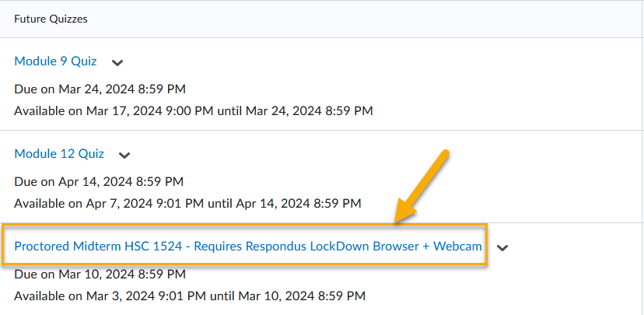The height and width of the screenshot is (315, 644).
Task: Open the Module 12 Quiz link
Action: (x=58, y=154)
